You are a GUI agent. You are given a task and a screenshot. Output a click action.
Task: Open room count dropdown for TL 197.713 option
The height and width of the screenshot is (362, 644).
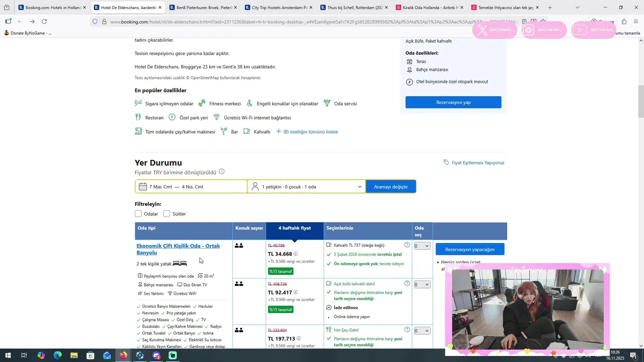tap(422, 331)
